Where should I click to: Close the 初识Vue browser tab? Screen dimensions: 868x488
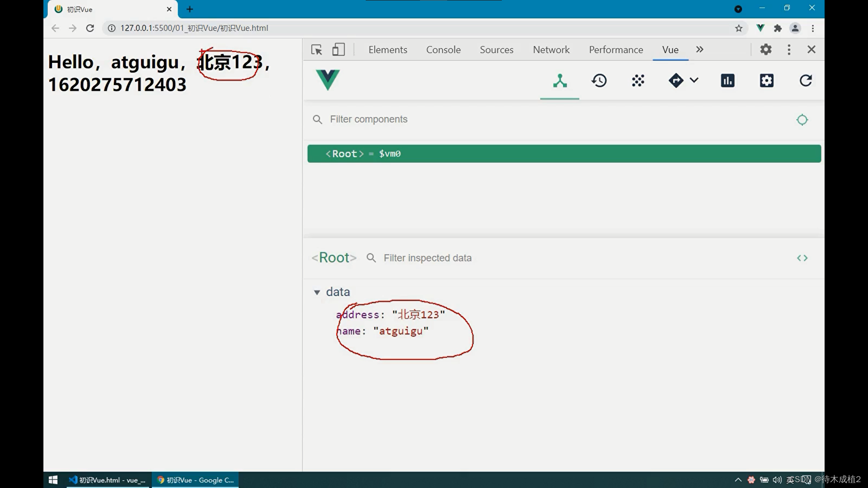point(169,9)
